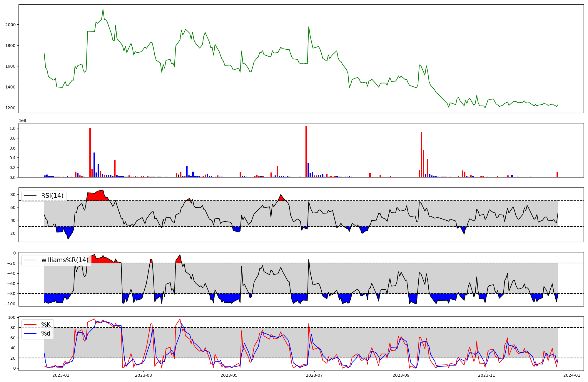
Task: Click the red %K legend line sample
Action: click(30, 325)
